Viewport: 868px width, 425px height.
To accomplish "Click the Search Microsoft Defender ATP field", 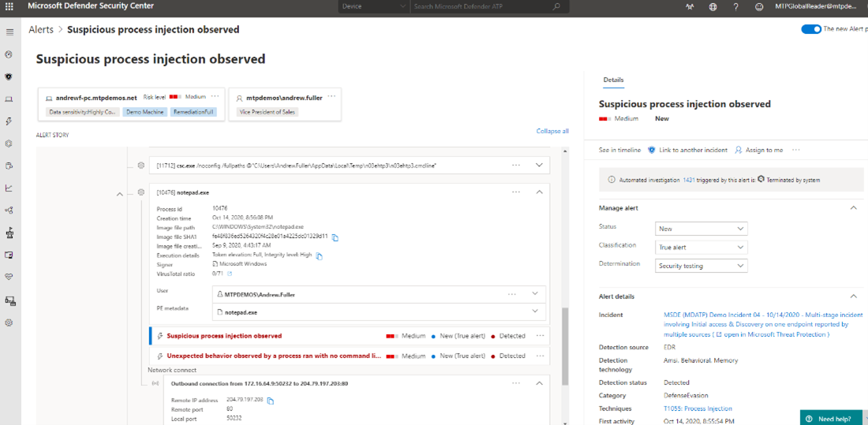I will 481,6.
